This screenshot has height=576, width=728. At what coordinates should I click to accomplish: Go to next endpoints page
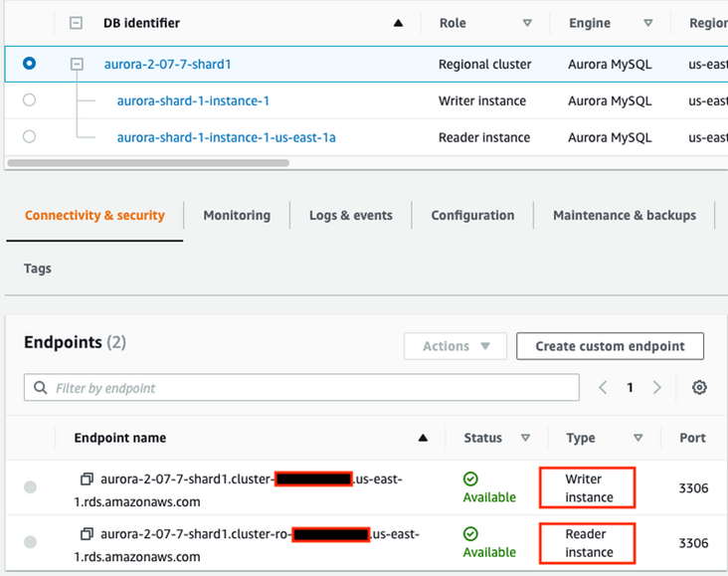(x=657, y=387)
